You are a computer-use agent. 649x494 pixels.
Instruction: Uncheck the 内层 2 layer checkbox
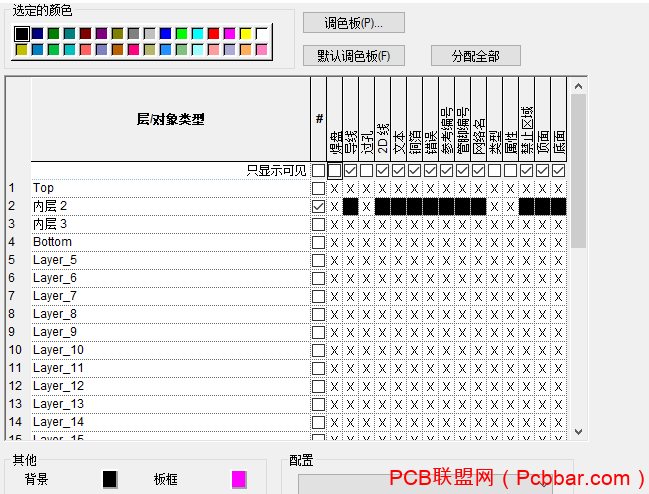318,206
